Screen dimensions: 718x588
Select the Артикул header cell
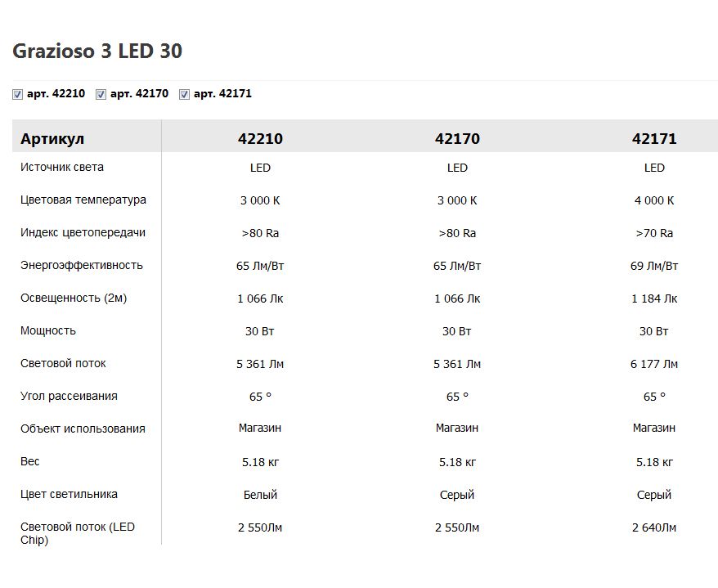(52, 139)
